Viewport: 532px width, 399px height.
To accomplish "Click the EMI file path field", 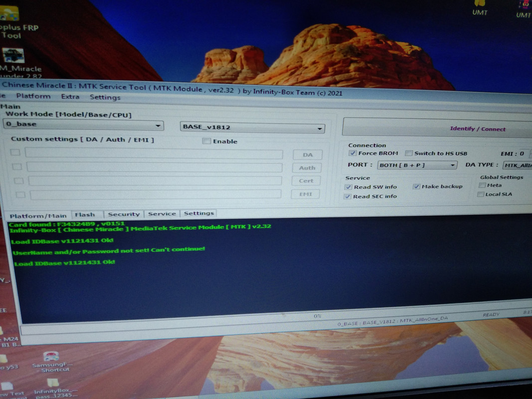I will click(x=156, y=194).
